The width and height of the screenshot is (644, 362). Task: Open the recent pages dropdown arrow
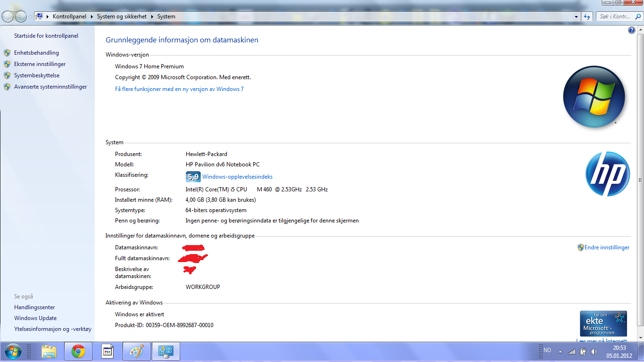pyautogui.click(x=30, y=16)
